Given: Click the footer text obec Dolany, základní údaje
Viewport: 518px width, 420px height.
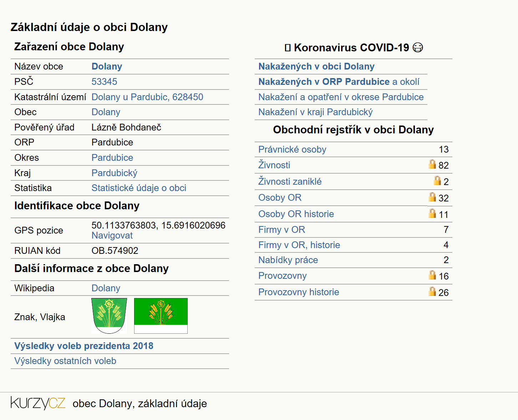Looking at the screenshot, I should (140, 403).
